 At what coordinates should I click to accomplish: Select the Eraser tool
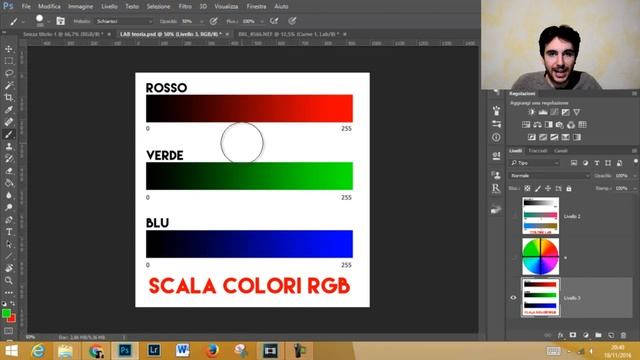(9, 171)
